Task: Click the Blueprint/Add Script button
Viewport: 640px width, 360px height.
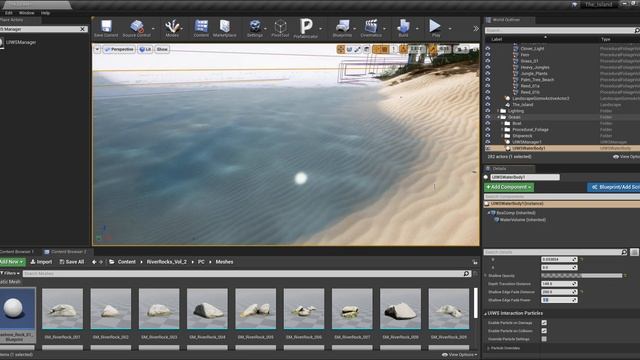Action: pos(613,187)
